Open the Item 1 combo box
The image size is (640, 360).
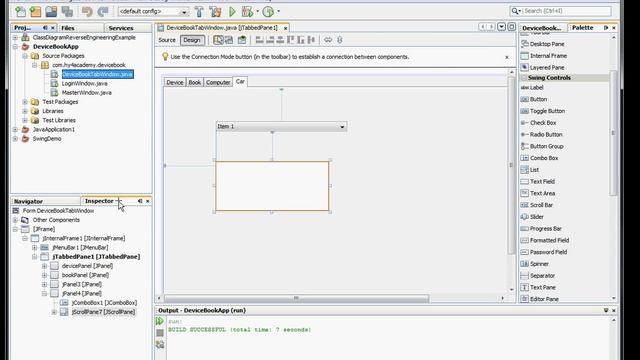(x=281, y=127)
